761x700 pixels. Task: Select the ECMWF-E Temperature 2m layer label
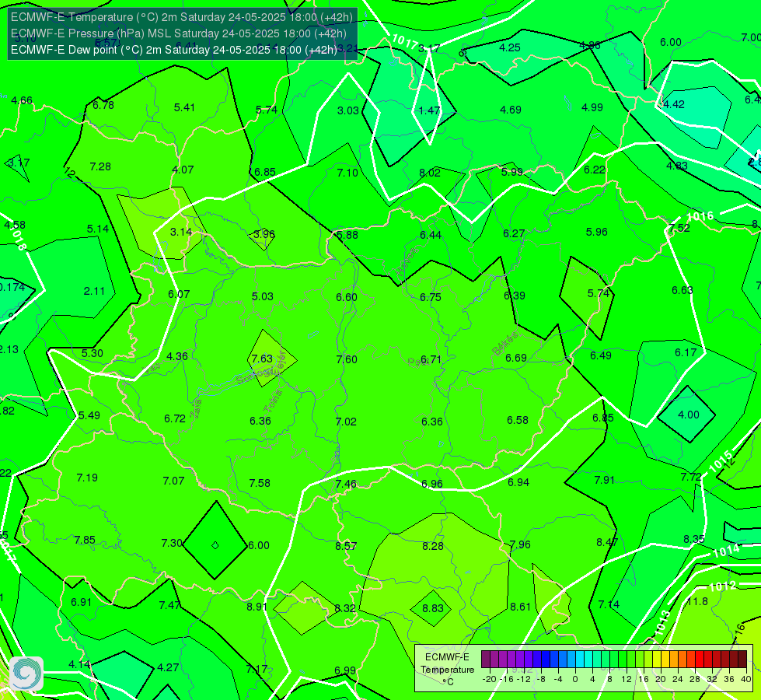pos(182,17)
